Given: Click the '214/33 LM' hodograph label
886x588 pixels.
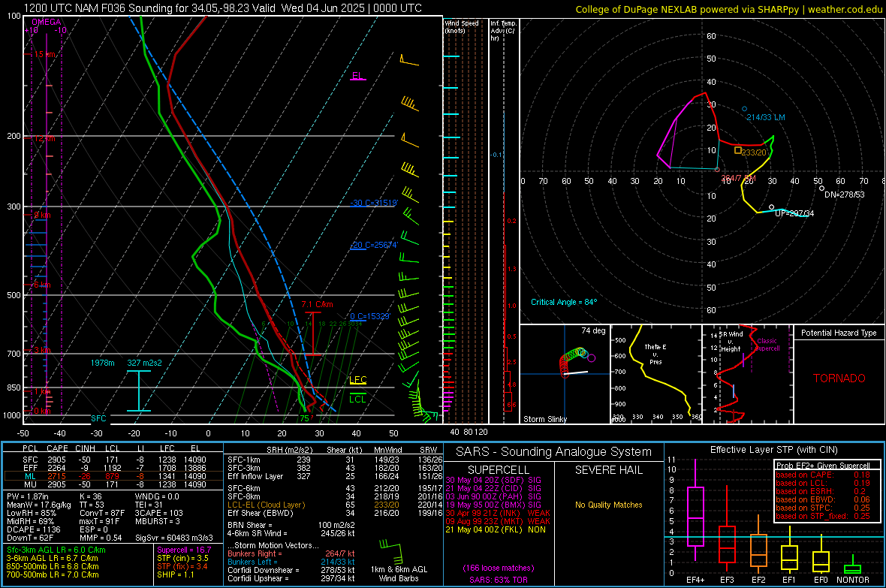Looking at the screenshot, I should point(766,118).
